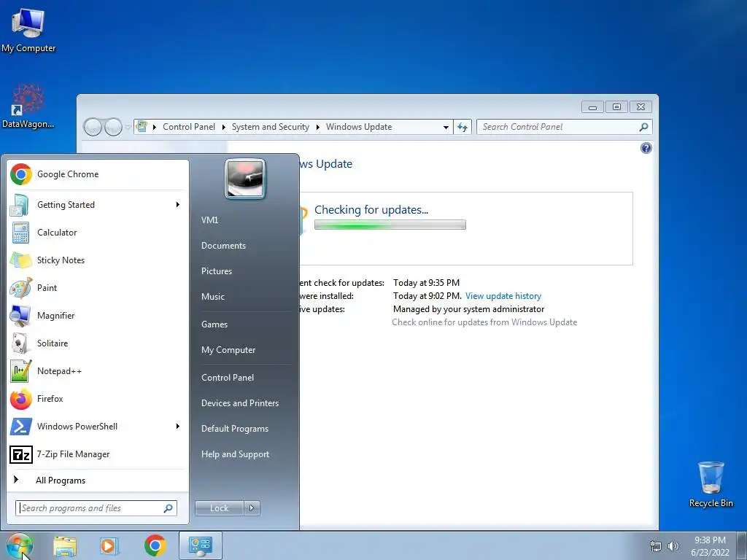747x560 pixels.
Task: Open Control Panel from Start menu
Action: point(228,378)
